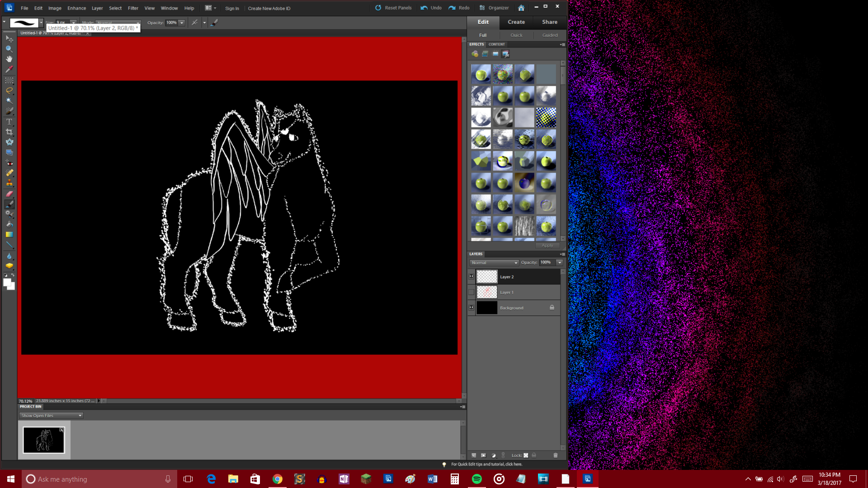This screenshot has height=488, width=868.
Task: Click Create New Adobe ID link
Action: point(269,9)
